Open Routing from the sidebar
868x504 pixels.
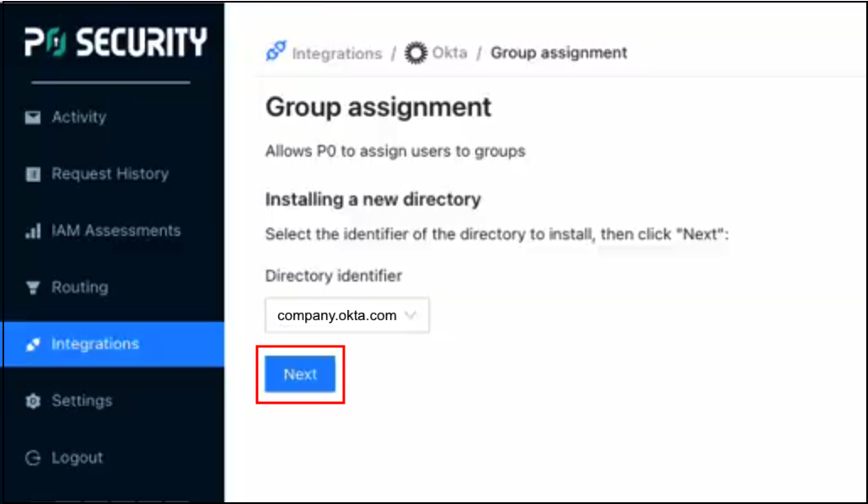pos(79,287)
